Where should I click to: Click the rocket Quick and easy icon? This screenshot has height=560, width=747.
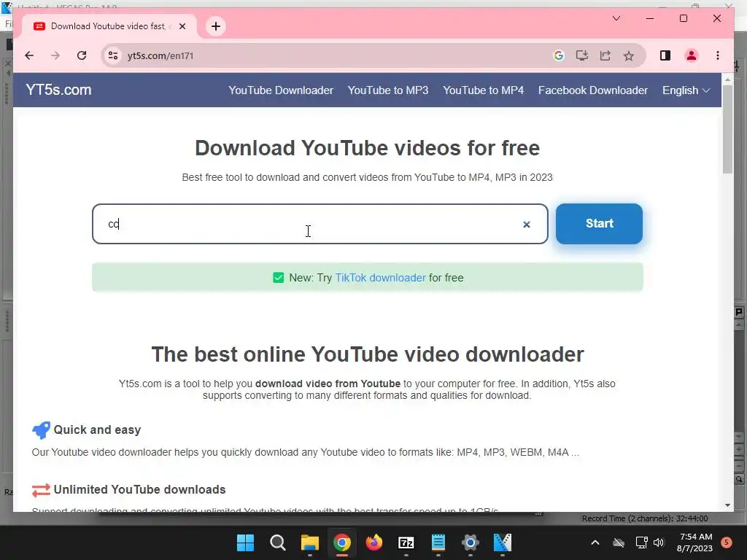coord(41,430)
